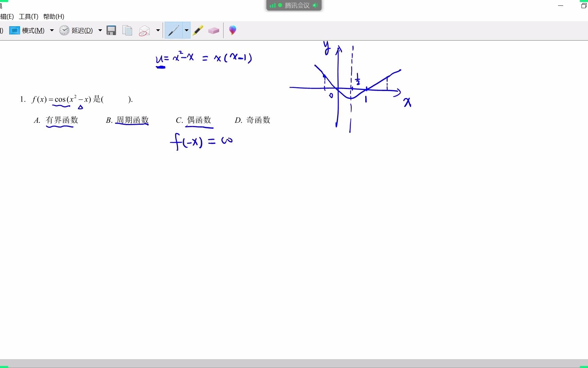The height and width of the screenshot is (368, 588).
Task: Click the Delay (延迟) clock button
Action: pyautogui.click(x=76, y=30)
